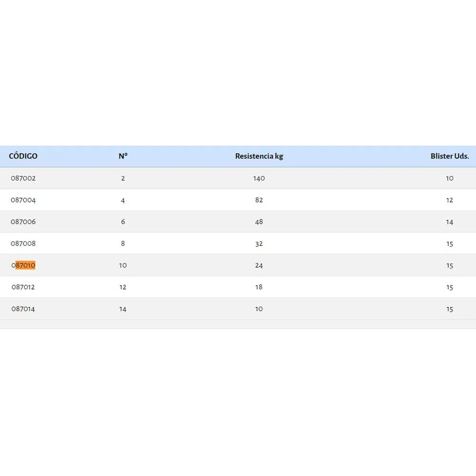Click the CÓDIGO column header

(23, 156)
